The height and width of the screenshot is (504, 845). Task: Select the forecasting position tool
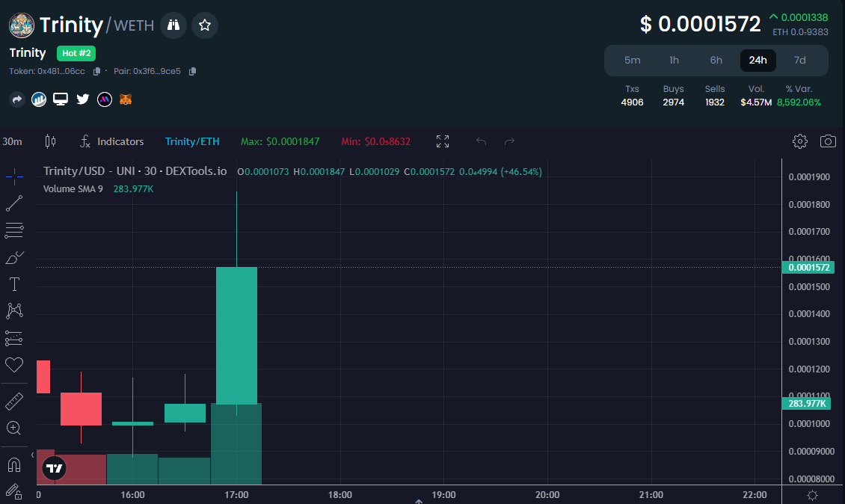click(x=14, y=338)
